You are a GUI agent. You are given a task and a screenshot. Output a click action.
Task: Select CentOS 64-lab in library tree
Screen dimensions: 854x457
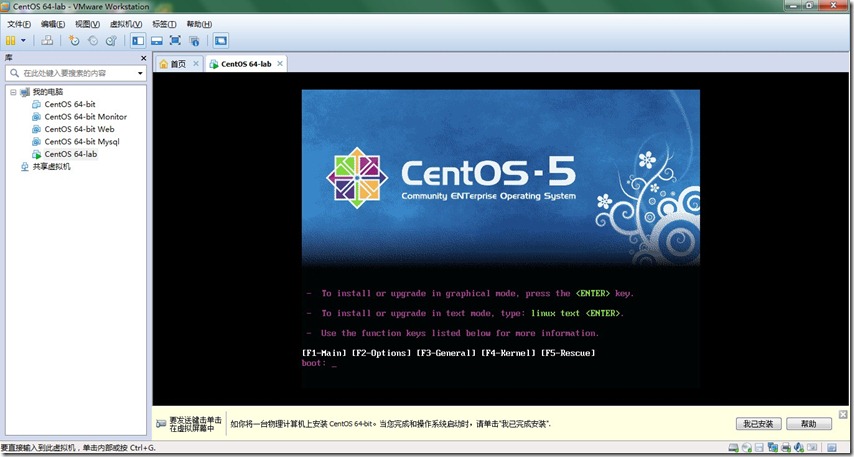coord(71,154)
